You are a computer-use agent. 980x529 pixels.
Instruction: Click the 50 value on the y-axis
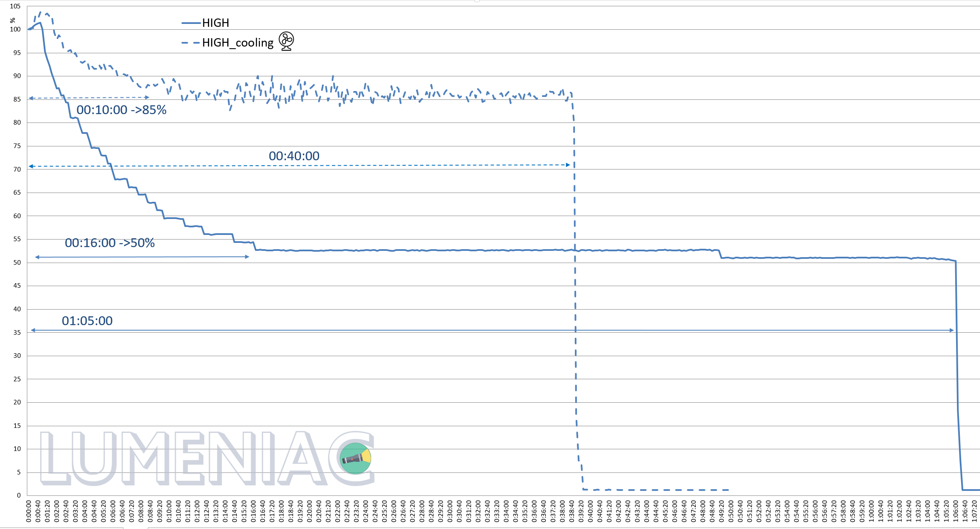17,263
